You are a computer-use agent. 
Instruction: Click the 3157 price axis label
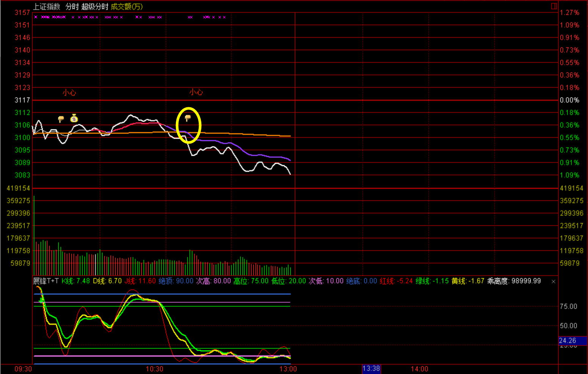22,13
